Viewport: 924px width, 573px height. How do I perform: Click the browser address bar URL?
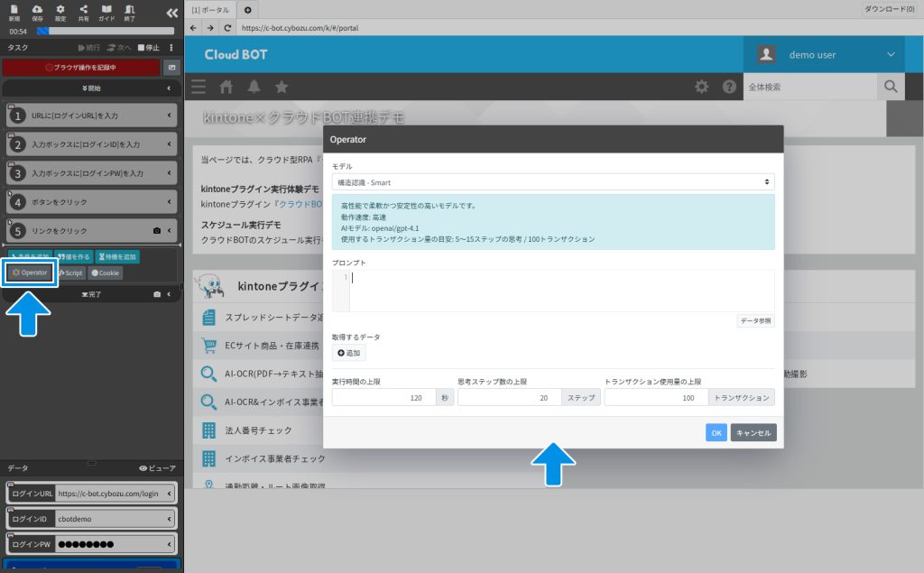(x=300, y=28)
